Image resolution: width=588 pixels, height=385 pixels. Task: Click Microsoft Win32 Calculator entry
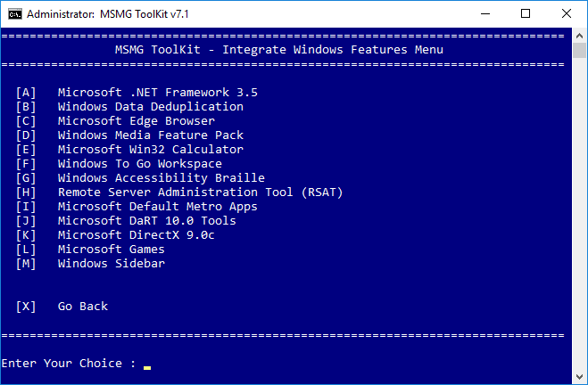(150, 150)
